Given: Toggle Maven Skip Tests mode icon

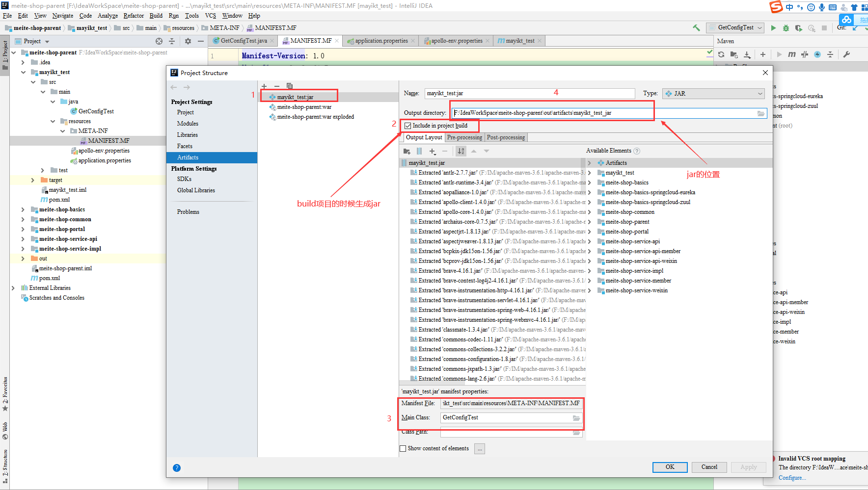Looking at the screenshot, I should (805, 54).
